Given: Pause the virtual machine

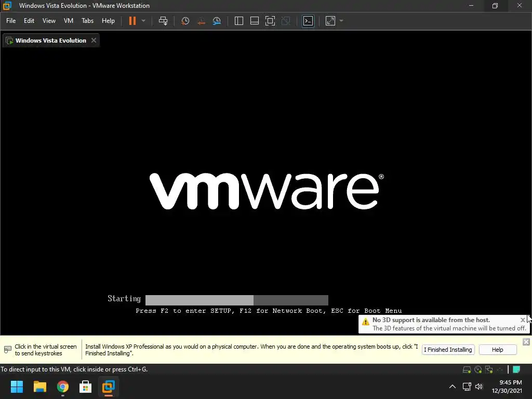Looking at the screenshot, I should click(x=132, y=21).
